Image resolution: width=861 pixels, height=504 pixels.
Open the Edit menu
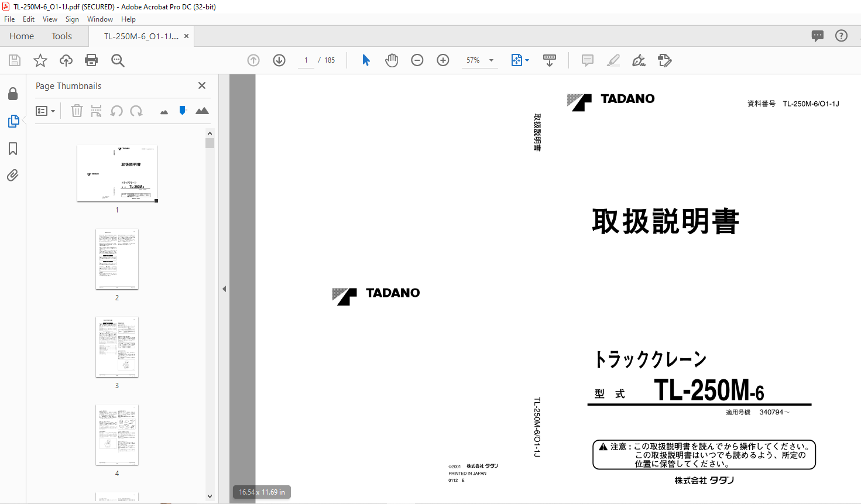29,19
